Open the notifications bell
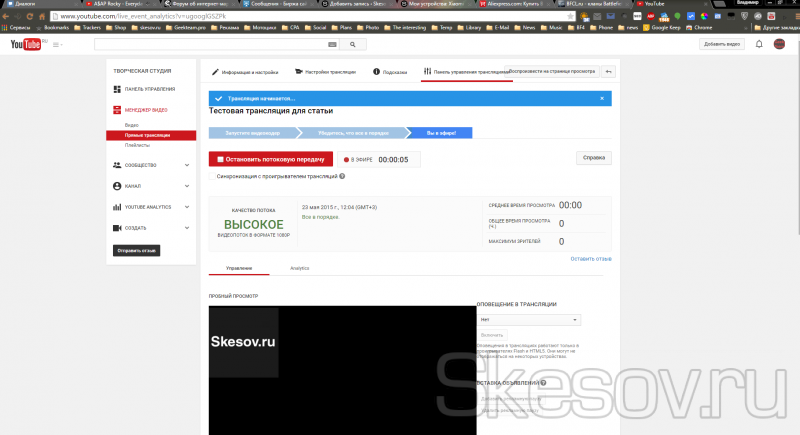This screenshot has width=800, height=435. (x=759, y=45)
